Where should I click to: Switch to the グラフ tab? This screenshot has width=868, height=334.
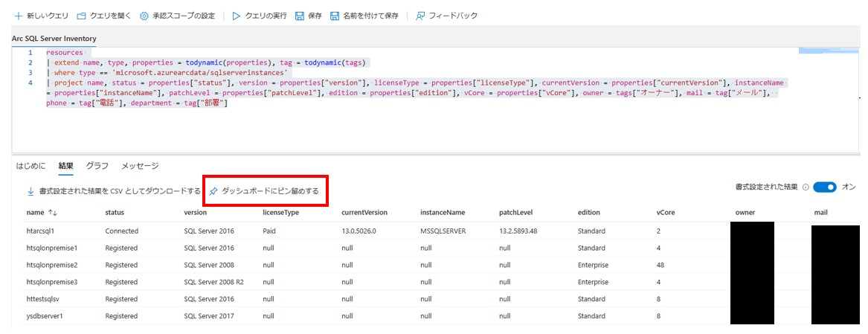[x=97, y=166]
